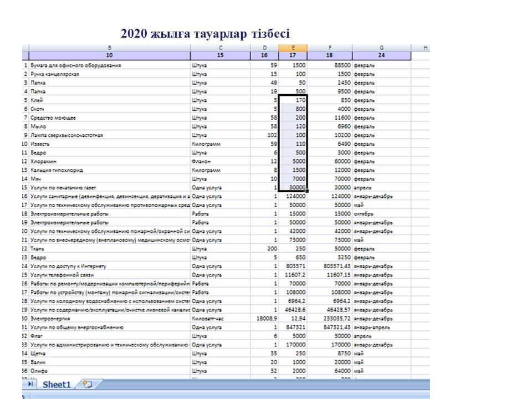Select the cell with value 803571,43

[x=329, y=267]
